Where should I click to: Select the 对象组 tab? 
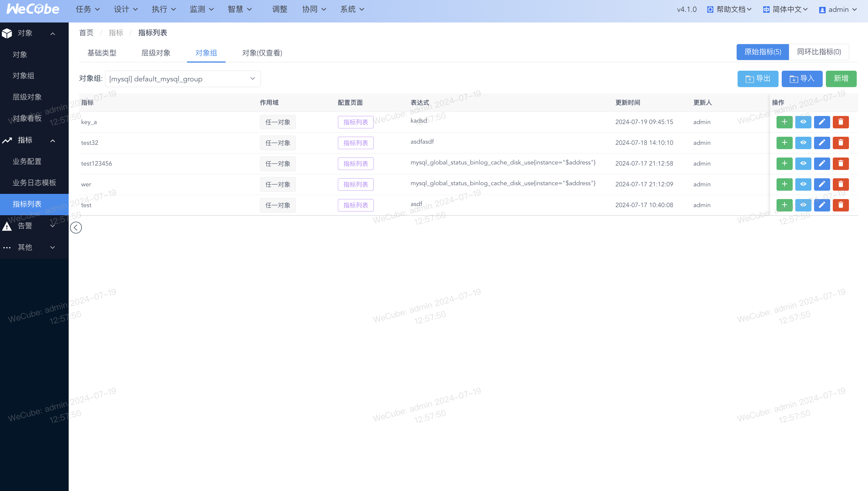tap(206, 53)
